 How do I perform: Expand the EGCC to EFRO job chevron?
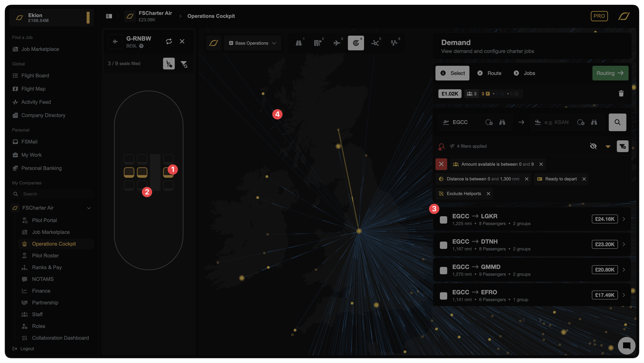click(x=624, y=295)
